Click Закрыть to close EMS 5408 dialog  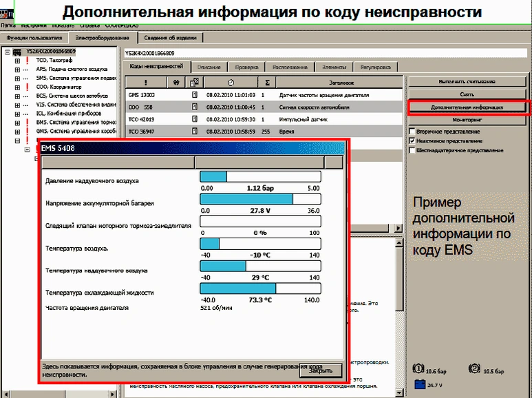coord(320,370)
